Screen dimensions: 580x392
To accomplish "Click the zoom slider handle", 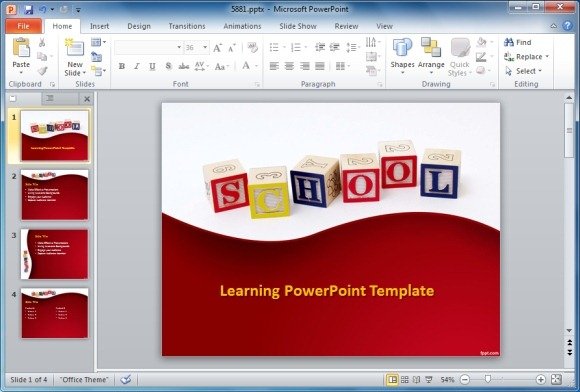I will 488,379.
